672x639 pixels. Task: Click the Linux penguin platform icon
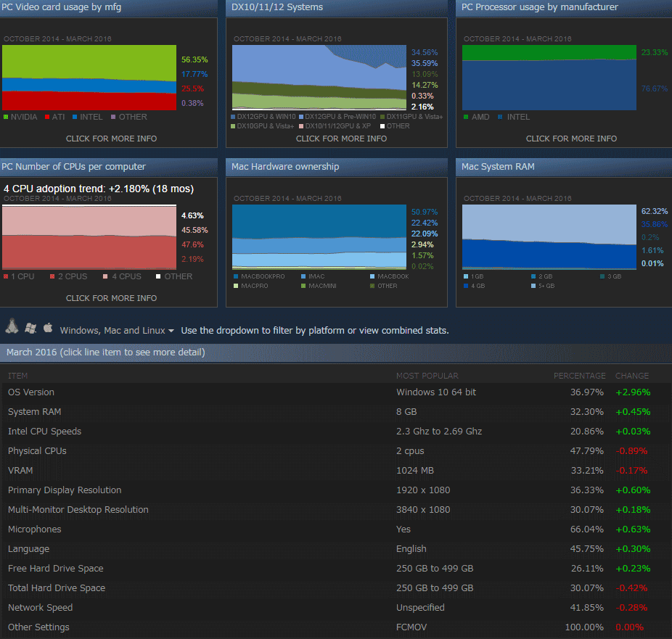(x=12, y=326)
